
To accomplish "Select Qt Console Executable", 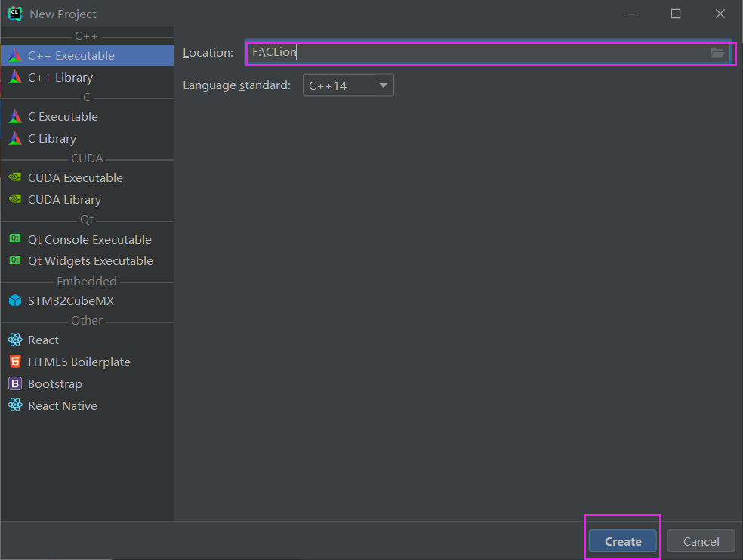I will 87,239.
